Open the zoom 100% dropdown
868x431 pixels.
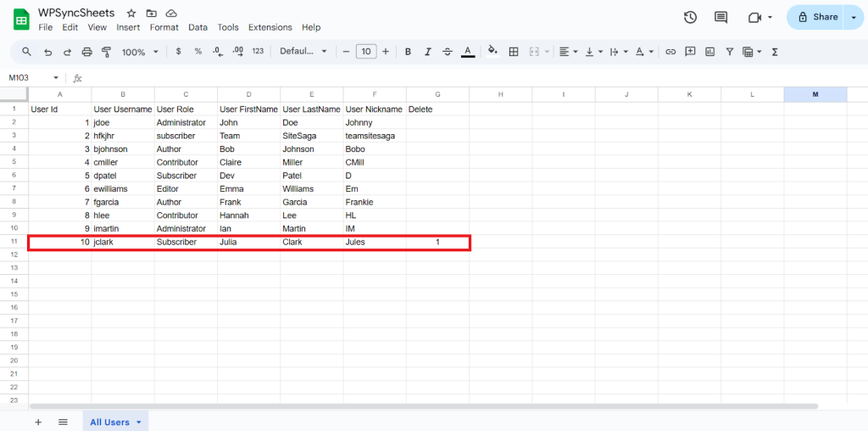[x=140, y=52]
